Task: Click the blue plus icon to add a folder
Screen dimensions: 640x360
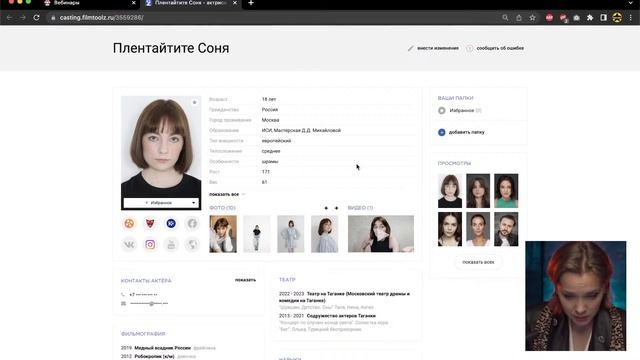Action: coord(442,132)
